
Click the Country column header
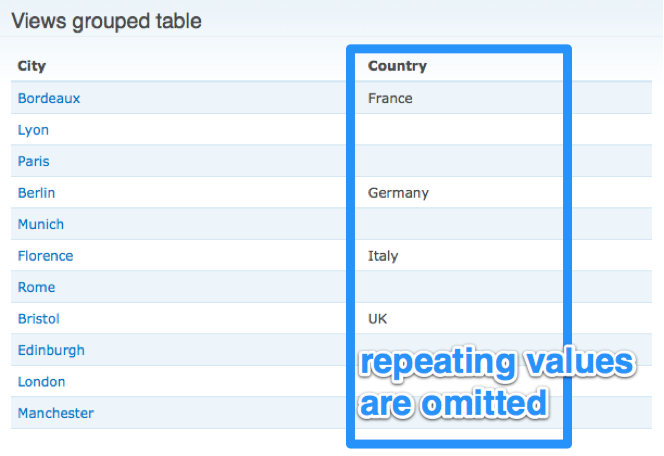(397, 66)
